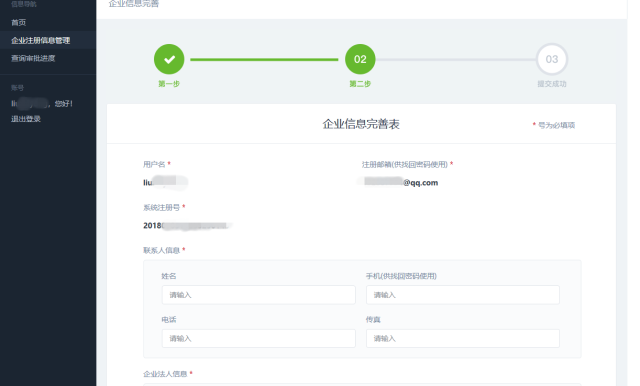Screen dimensions: 640x386
Task: Click the 提交成功 step label
Action: point(552,84)
